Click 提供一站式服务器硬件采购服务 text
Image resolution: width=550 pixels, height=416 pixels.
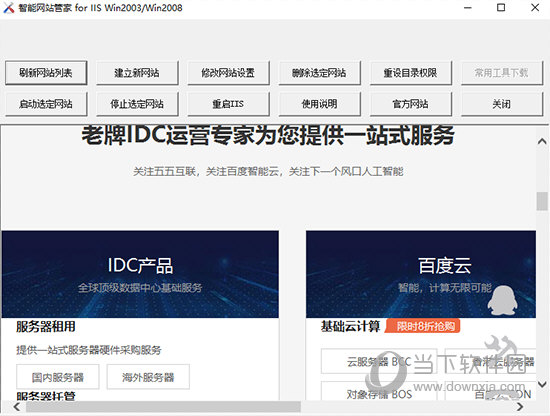89,350
